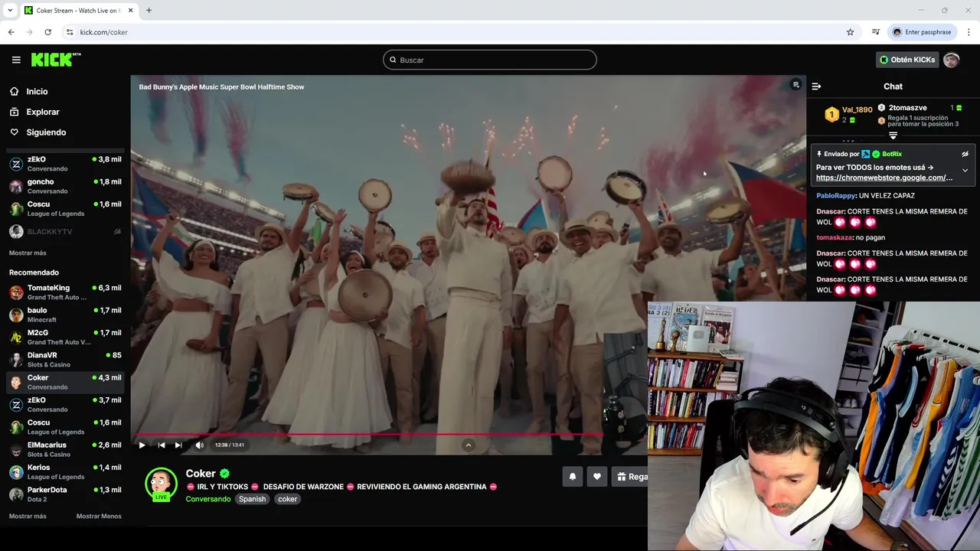Click the Enter passphrase profile button
Image resolution: width=980 pixels, height=551 pixels.
[x=922, y=32]
